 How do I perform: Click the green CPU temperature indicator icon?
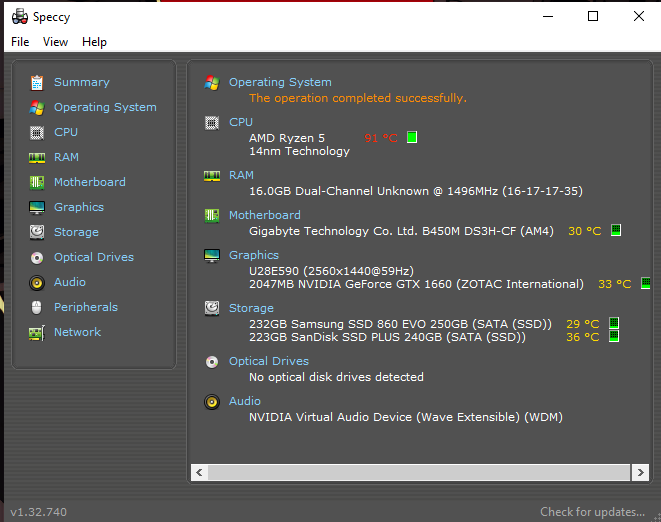tap(412, 137)
